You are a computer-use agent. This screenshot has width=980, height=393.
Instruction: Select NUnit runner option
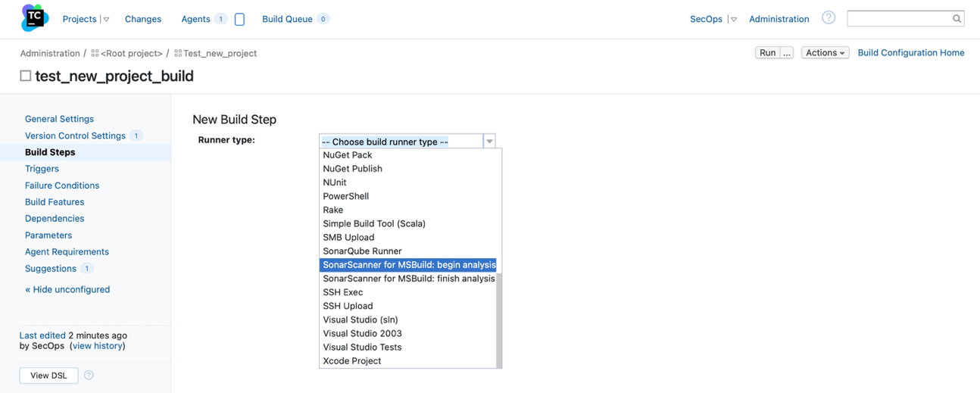[407, 182]
